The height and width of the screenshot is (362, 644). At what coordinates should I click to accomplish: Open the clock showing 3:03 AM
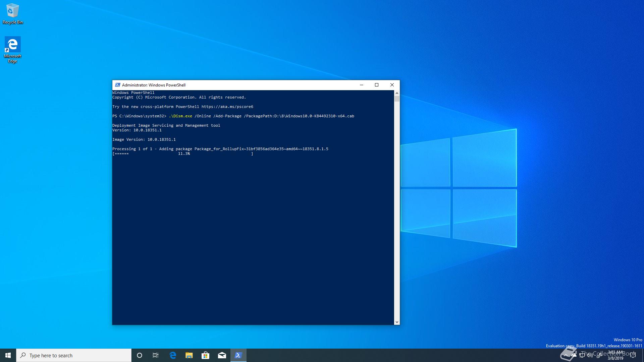coord(615,355)
